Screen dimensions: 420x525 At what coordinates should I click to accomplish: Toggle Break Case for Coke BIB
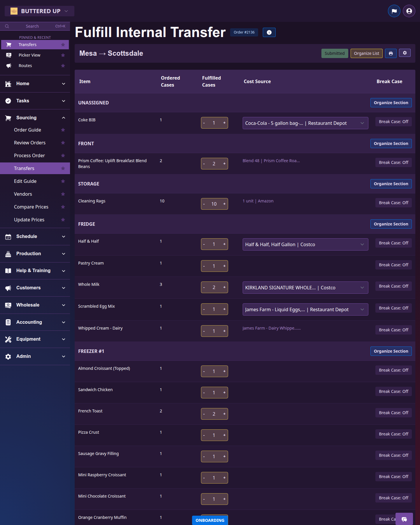tap(393, 122)
